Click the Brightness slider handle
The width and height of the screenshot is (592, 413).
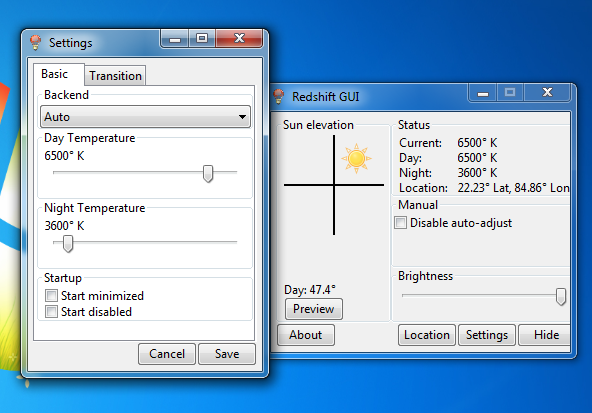561,297
